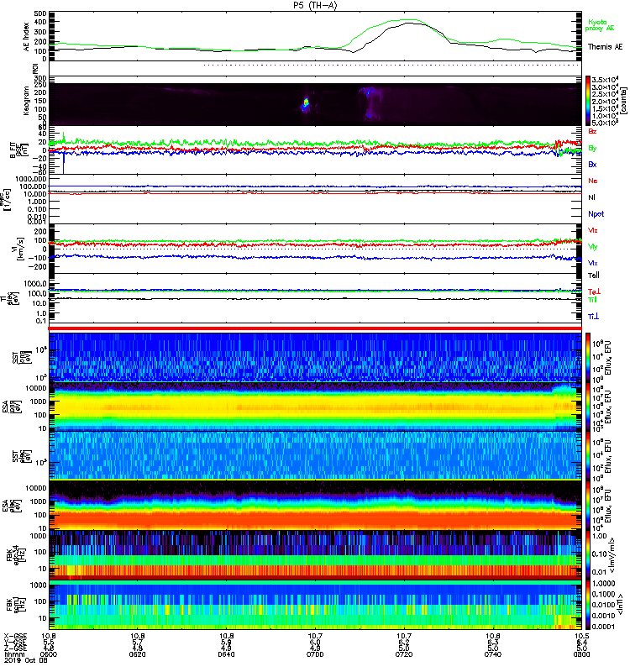Click the "0620" time tick label
630x672 pixels.
[137, 654]
